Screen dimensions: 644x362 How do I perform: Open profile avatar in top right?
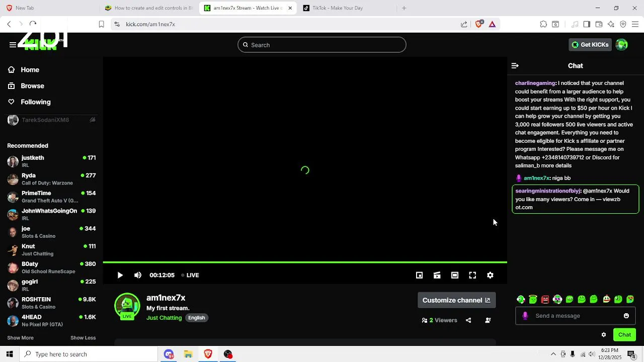pyautogui.click(x=622, y=45)
